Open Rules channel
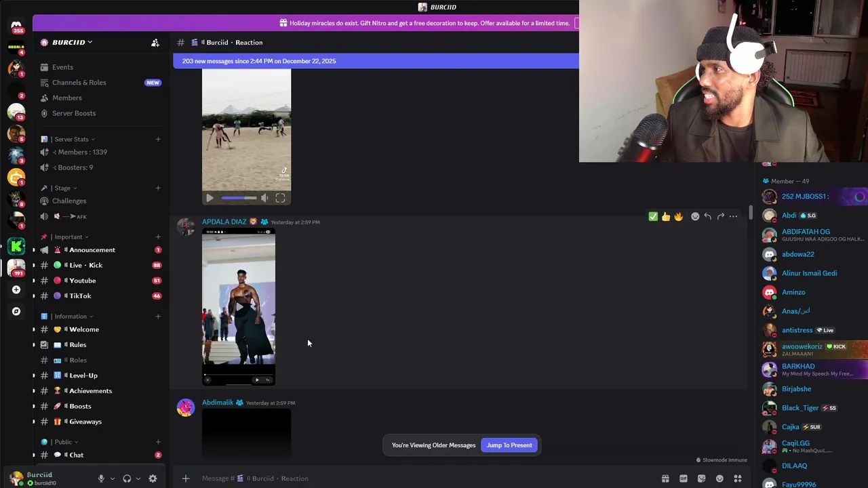868x488 pixels. coord(100,345)
